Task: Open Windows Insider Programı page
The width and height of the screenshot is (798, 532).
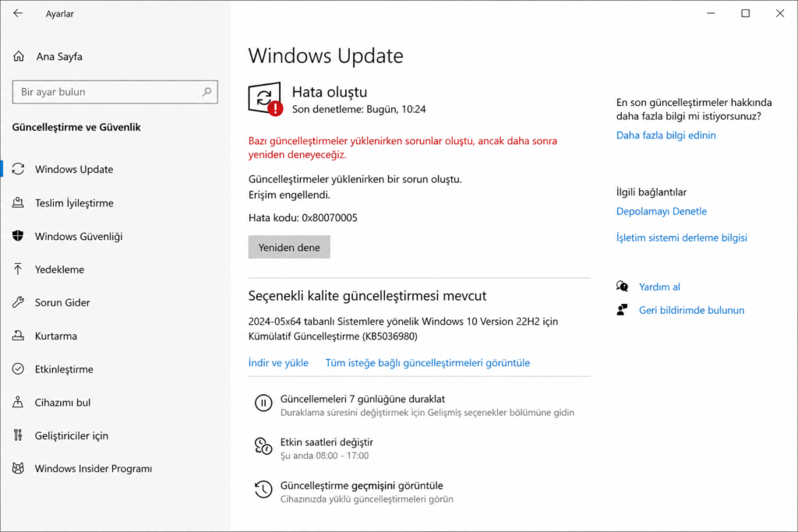Action: tap(94, 468)
